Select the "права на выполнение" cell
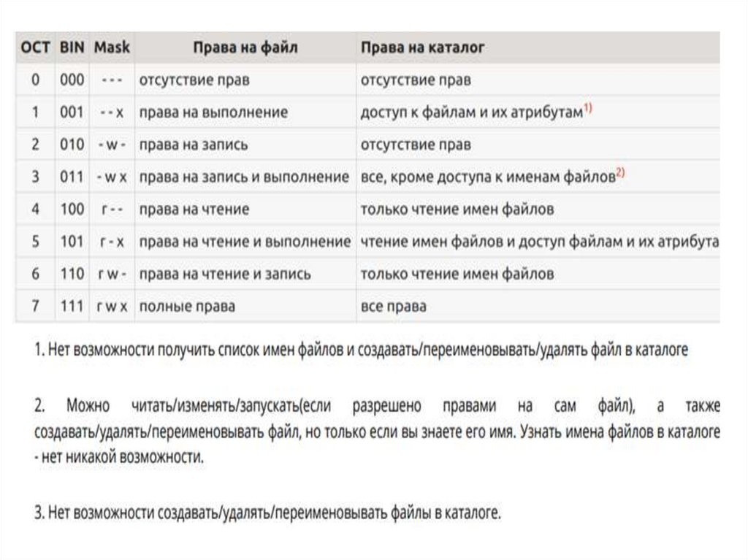Viewport: 748px width, 560px height. tap(213, 112)
